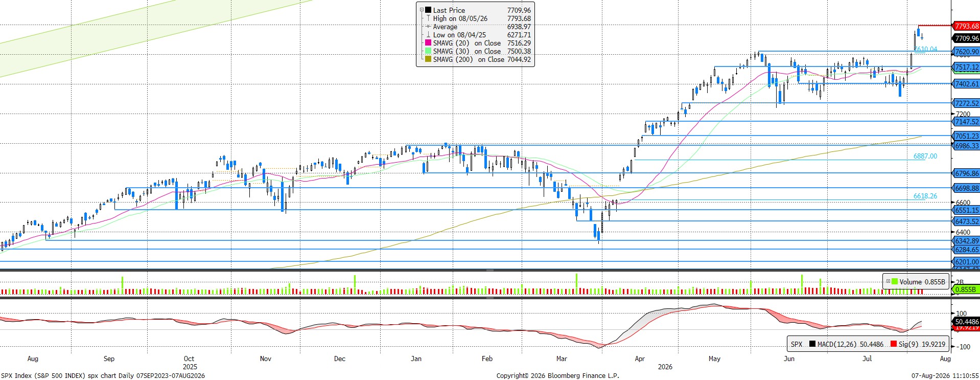Click the black 7709.96 last price tag
This screenshot has width=980, height=380.
pyautogui.click(x=966, y=38)
